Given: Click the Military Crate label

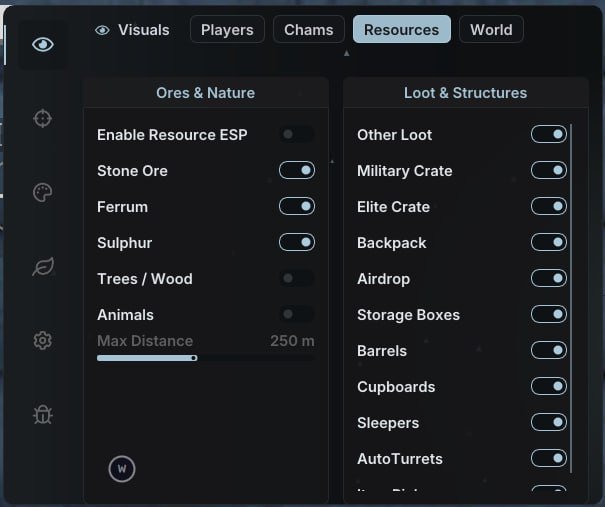Looking at the screenshot, I should (405, 171).
